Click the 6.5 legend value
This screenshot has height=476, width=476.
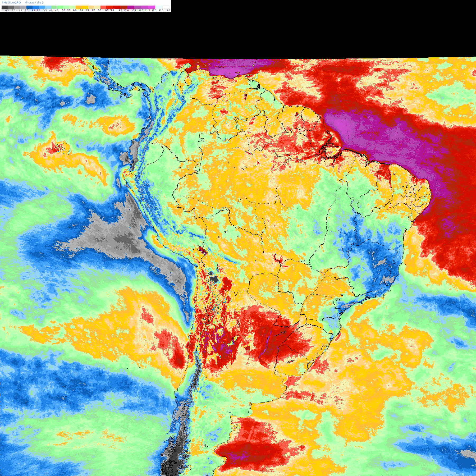pos(81,10)
